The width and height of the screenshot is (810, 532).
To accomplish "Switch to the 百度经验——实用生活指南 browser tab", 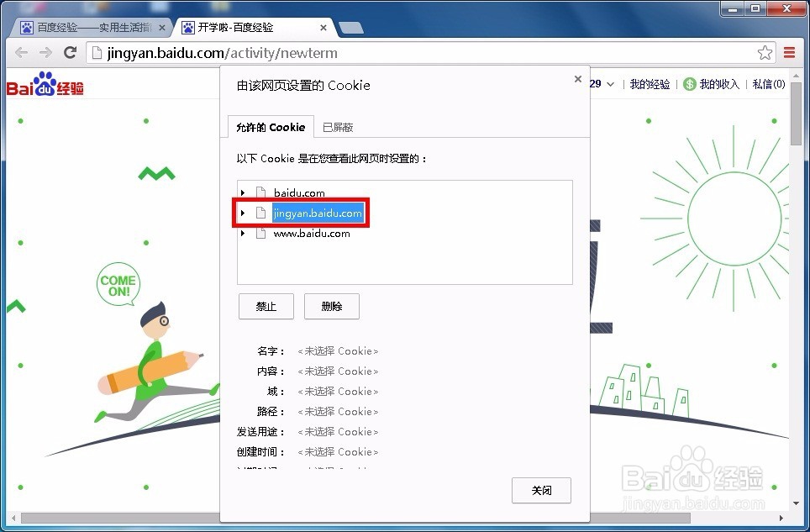I will click(92, 28).
